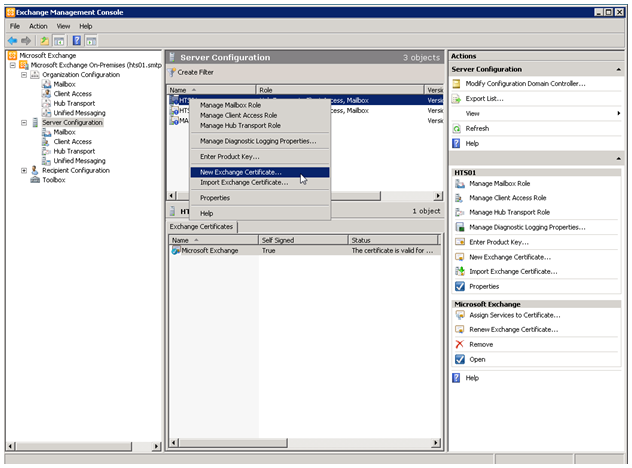
Task: Click the Remove red X icon
Action: click(x=459, y=344)
